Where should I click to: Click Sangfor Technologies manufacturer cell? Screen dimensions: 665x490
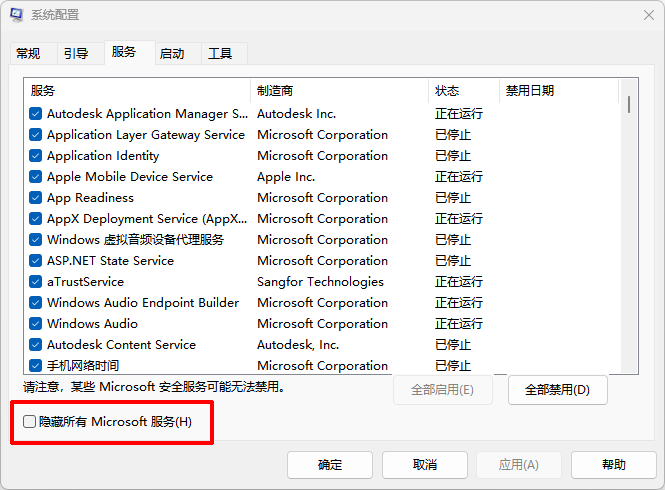(x=320, y=282)
